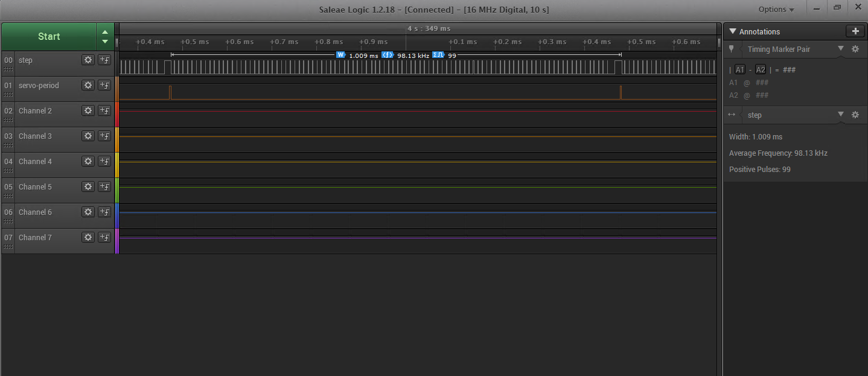Screen dimensions: 868x376
Task: Expand Timing Marker Pair dropdown arrow
Action: 840,49
